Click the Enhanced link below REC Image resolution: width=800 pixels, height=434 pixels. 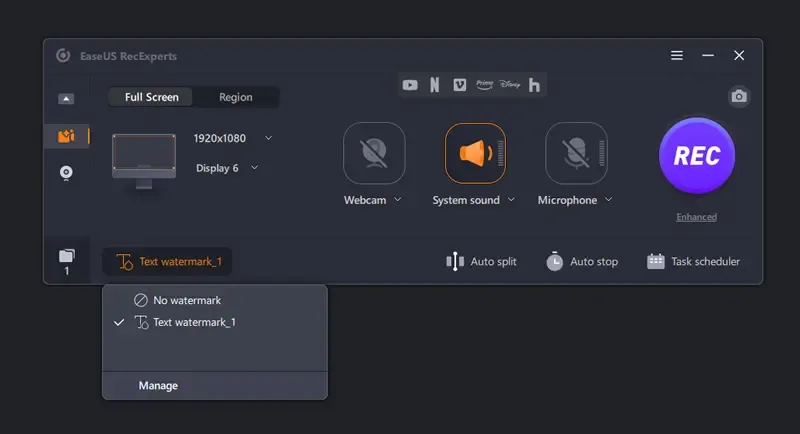tap(696, 217)
